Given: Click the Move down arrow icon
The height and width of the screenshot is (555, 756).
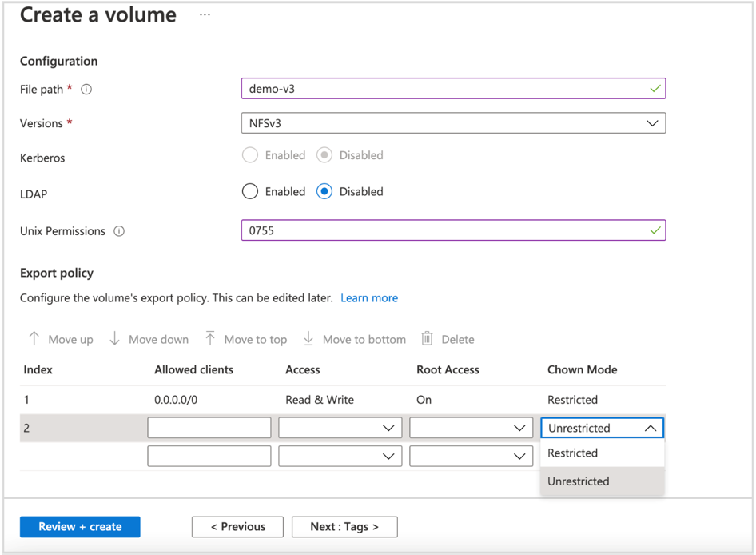Looking at the screenshot, I should click(114, 339).
